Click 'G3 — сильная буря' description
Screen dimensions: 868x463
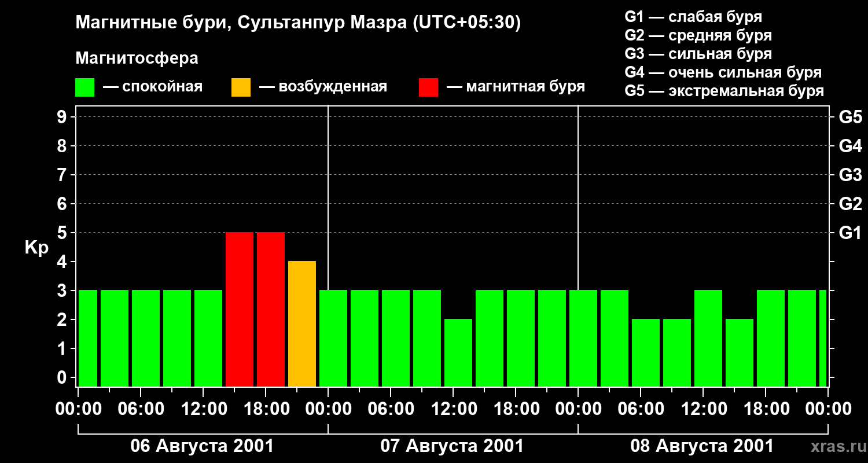point(698,54)
